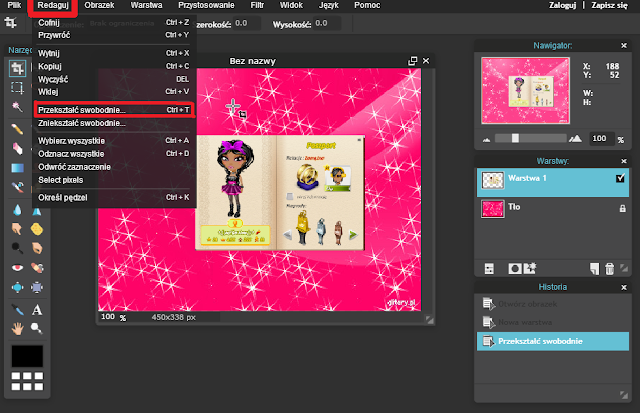
Task: Select the Tło layer row
Action: click(x=553, y=209)
